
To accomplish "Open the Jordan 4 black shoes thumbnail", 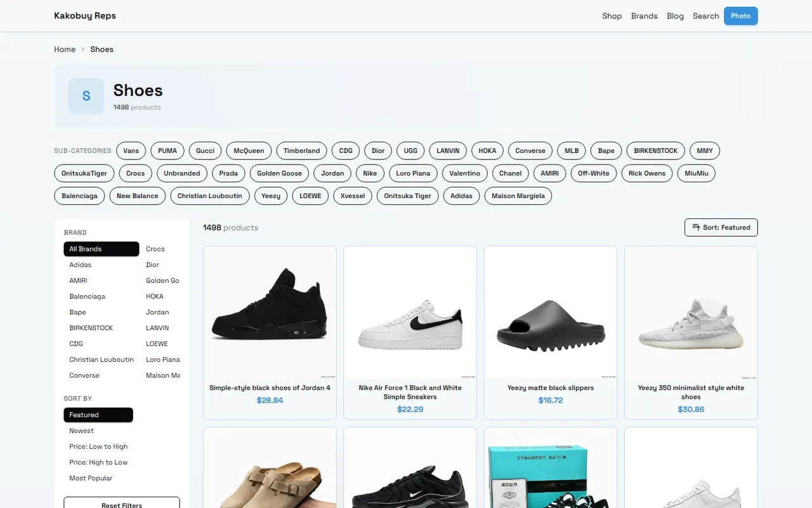I will tap(270, 312).
